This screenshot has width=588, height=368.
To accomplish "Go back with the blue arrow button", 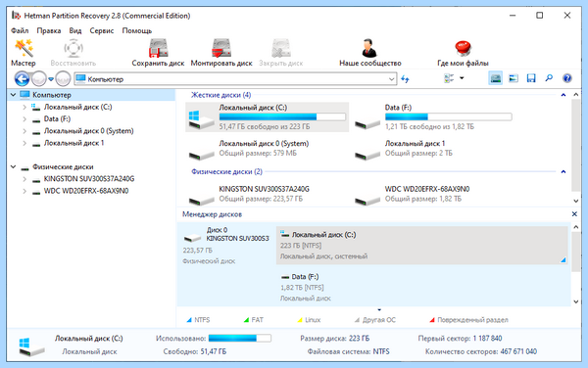I will click(x=22, y=79).
